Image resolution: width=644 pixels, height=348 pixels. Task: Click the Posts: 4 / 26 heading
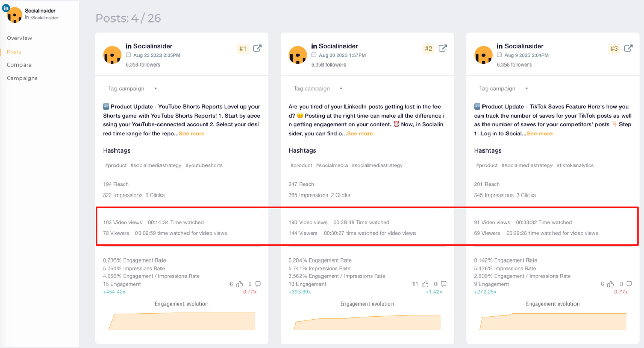128,18
